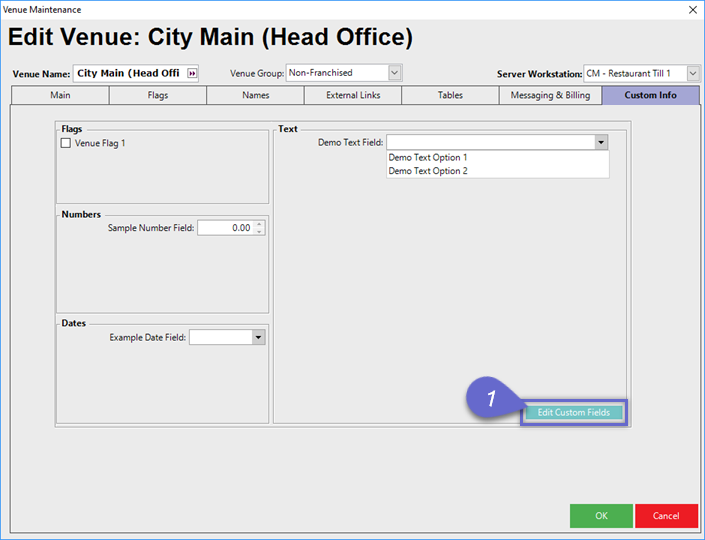
Task: Enable the Venue Flag 1 checkbox
Action: click(x=66, y=143)
